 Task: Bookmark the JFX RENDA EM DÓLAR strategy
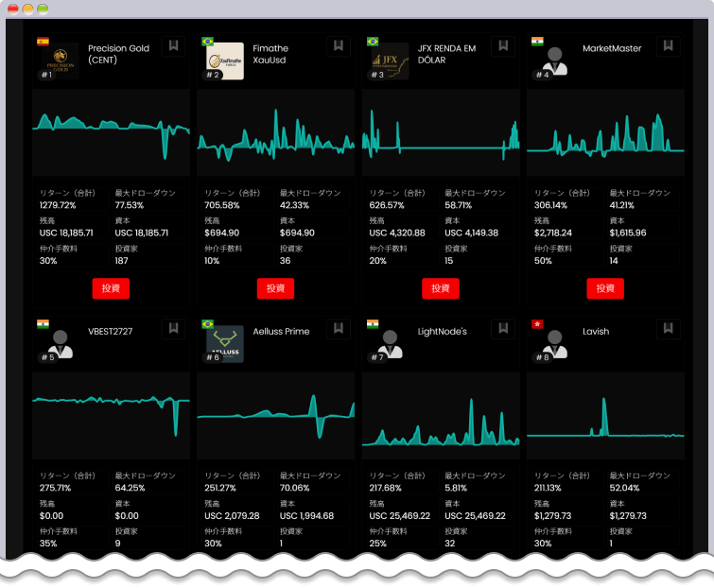coord(502,45)
